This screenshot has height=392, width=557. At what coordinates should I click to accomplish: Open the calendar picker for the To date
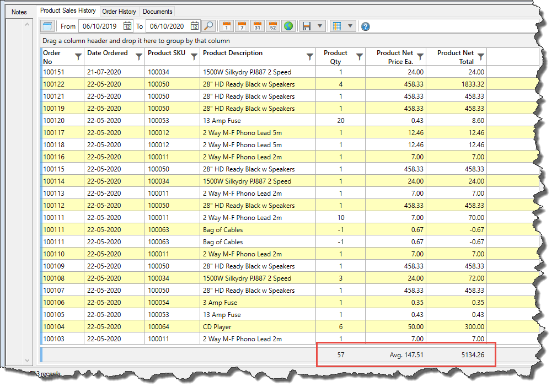pos(194,25)
